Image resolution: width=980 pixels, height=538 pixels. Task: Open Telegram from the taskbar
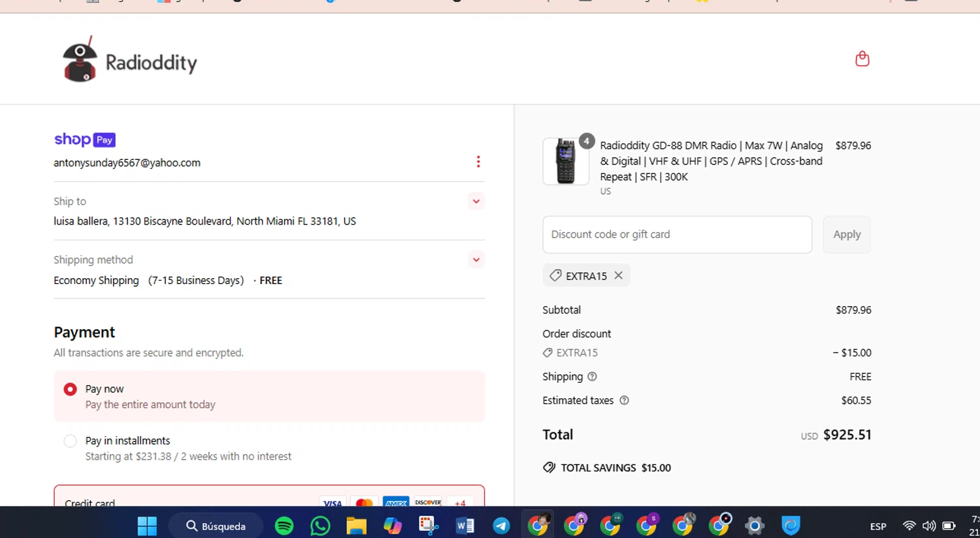point(501,526)
